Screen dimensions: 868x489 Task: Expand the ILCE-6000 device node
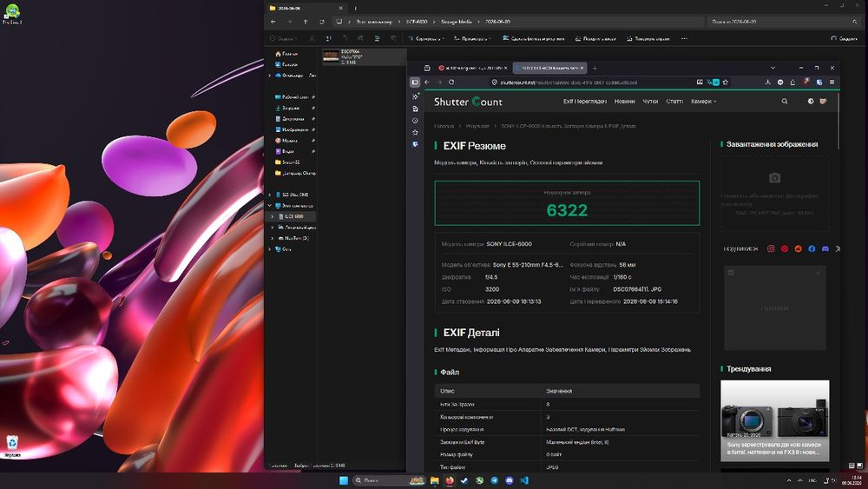tap(273, 216)
